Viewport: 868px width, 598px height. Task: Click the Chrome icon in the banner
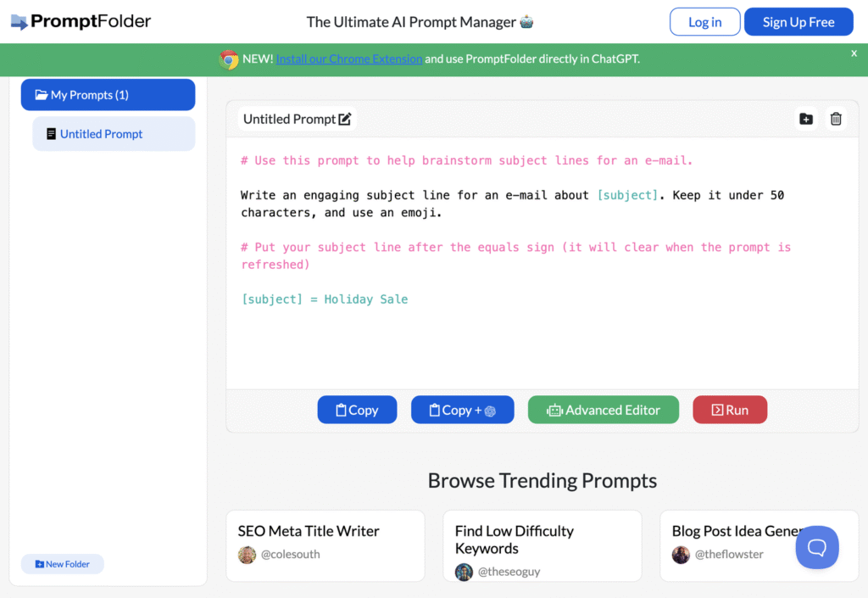229,59
